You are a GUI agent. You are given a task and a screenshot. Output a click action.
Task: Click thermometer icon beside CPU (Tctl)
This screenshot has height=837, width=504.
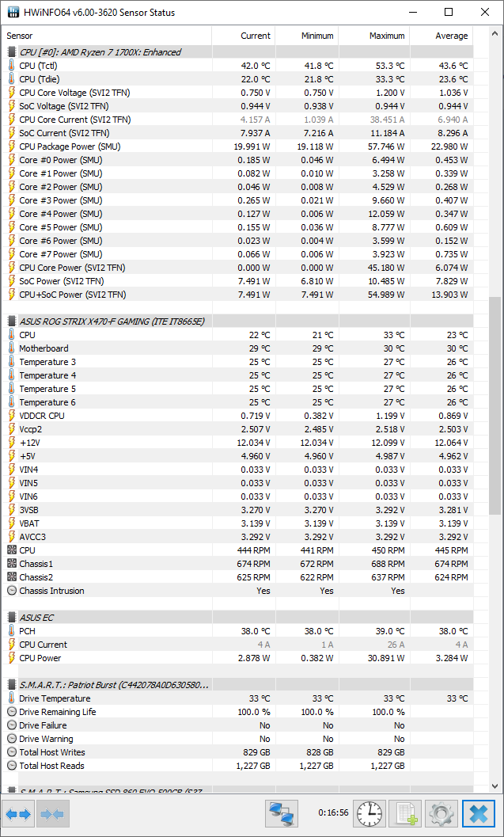pyautogui.click(x=11, y=66)
